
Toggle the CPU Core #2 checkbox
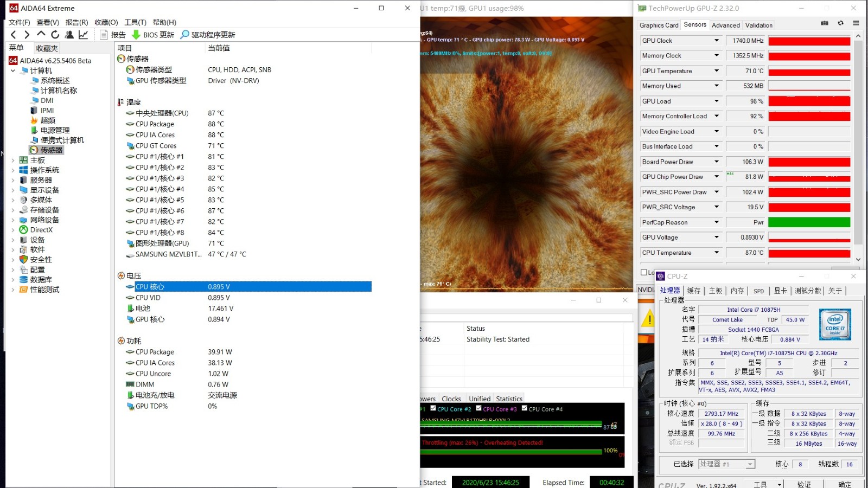point(433,408)
